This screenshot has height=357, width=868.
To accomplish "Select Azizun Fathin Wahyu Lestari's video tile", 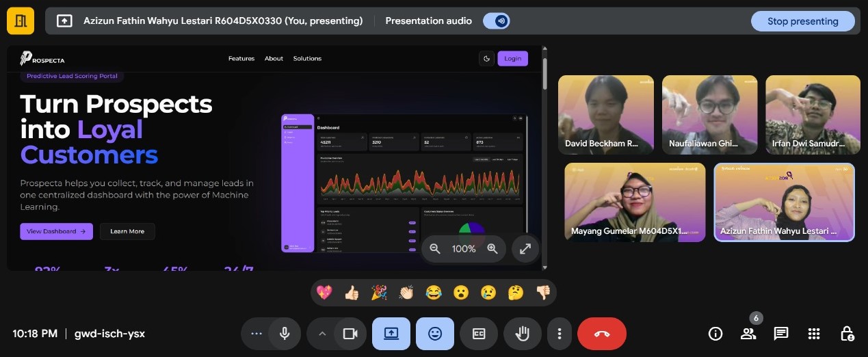I will click(x=785, y=202).
